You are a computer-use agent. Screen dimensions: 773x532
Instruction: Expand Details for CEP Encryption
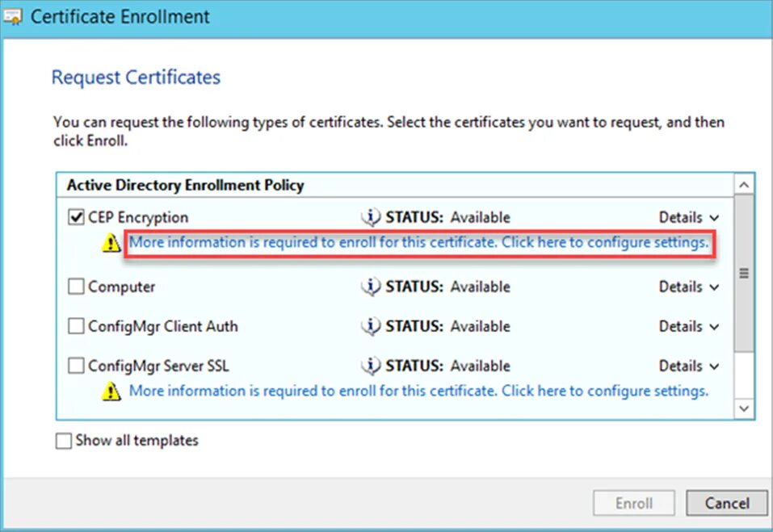689,217
